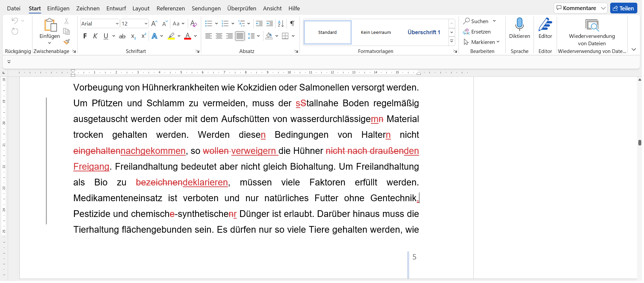This screenshot has width=644, height=283.
Task: Toggle italic formatting with K button
Action: click(95, 36)
